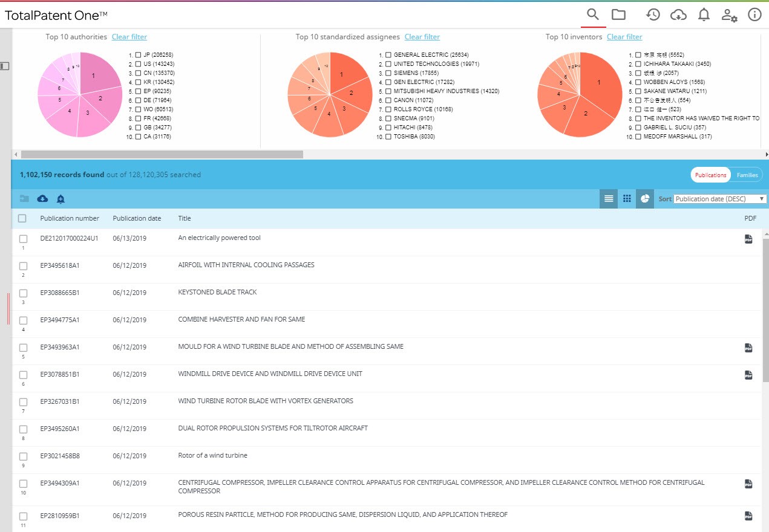The width and height of the screenshot is (769, 532).
Task: Switch to the Families tab
Action: point(747,175)
